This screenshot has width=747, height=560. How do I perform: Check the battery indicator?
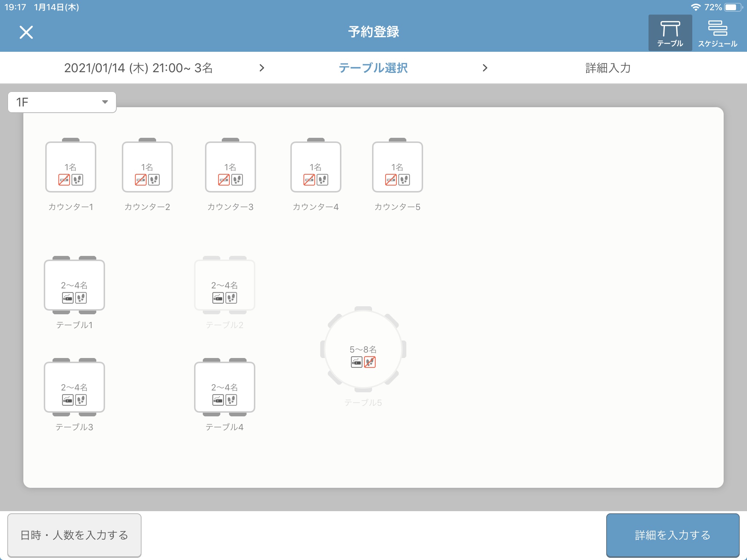[733, 7]
